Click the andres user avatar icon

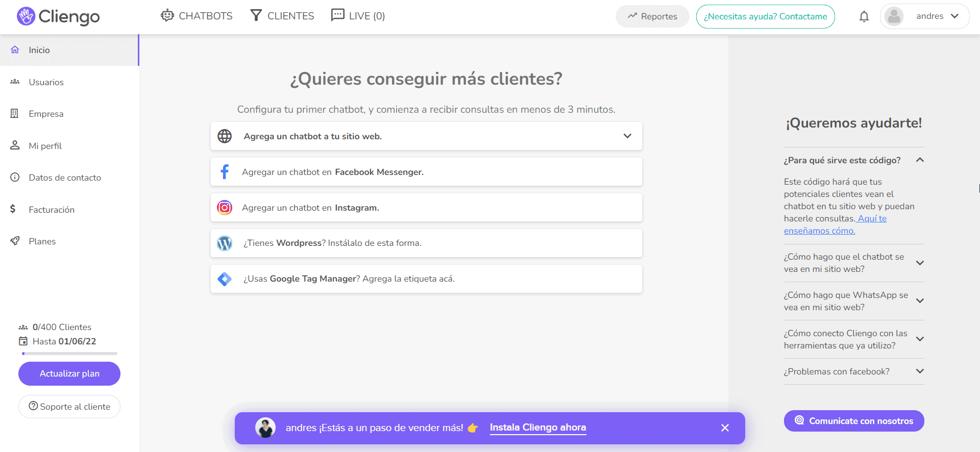(x=894, y=16)
